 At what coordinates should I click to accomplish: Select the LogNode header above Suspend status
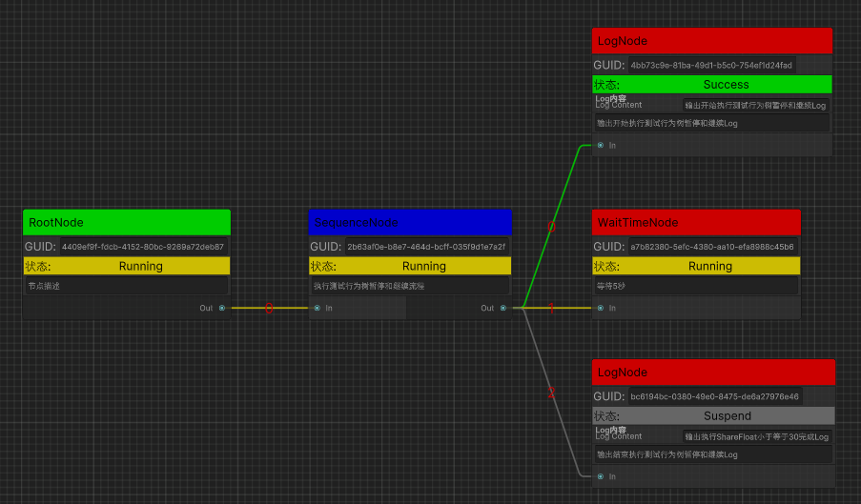coord(713,373)
